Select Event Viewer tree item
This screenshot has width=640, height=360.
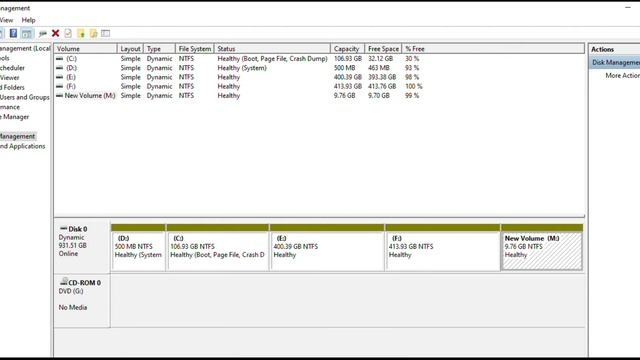click(9, 78)
